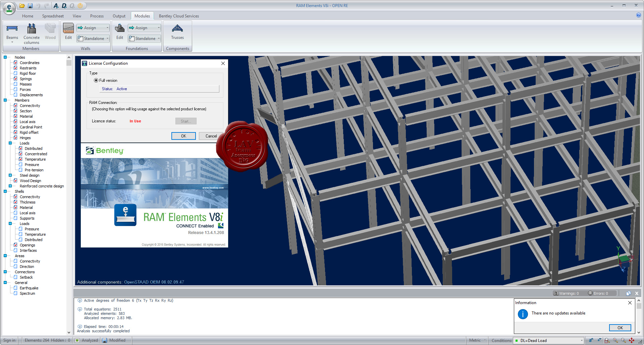
Task: Toggle the Rigid floor checkbox
Action: (x=15, y=73)
